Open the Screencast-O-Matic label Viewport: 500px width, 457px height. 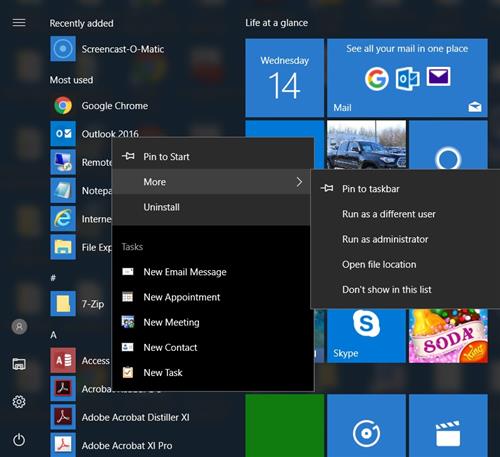(x=123, y=49)
